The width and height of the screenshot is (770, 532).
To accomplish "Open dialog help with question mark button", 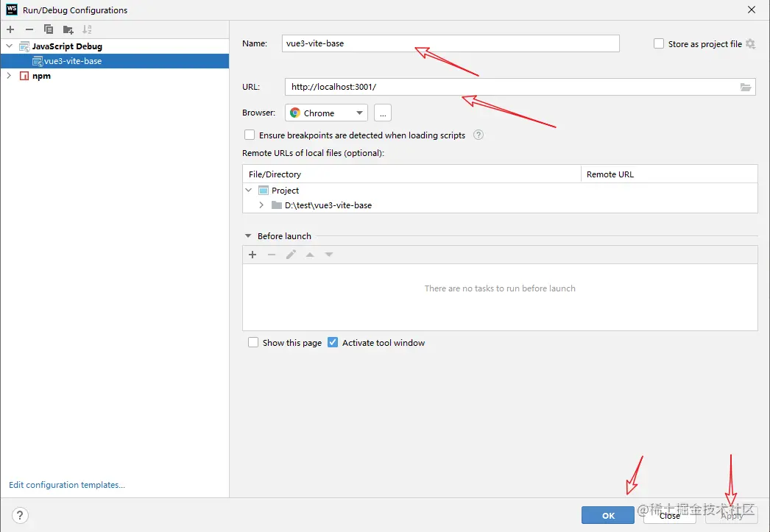I will (x=20, y=515).
